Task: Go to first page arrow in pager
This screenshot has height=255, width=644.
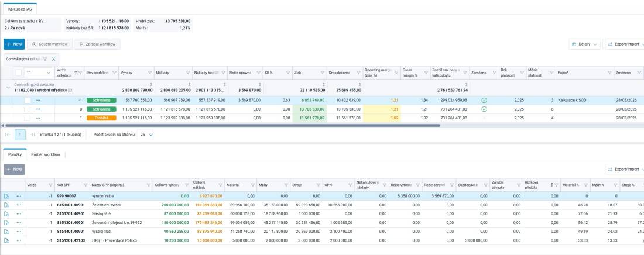Action: (8, 135)
